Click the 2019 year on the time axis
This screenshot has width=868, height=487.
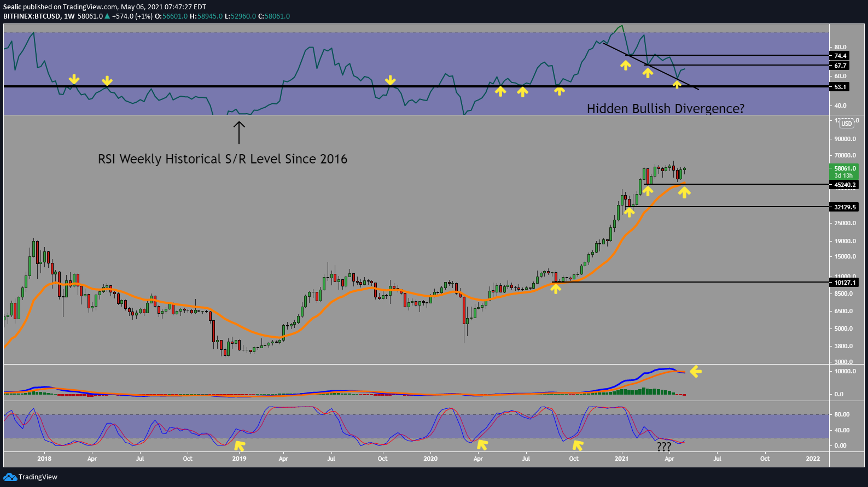[239, 459]
